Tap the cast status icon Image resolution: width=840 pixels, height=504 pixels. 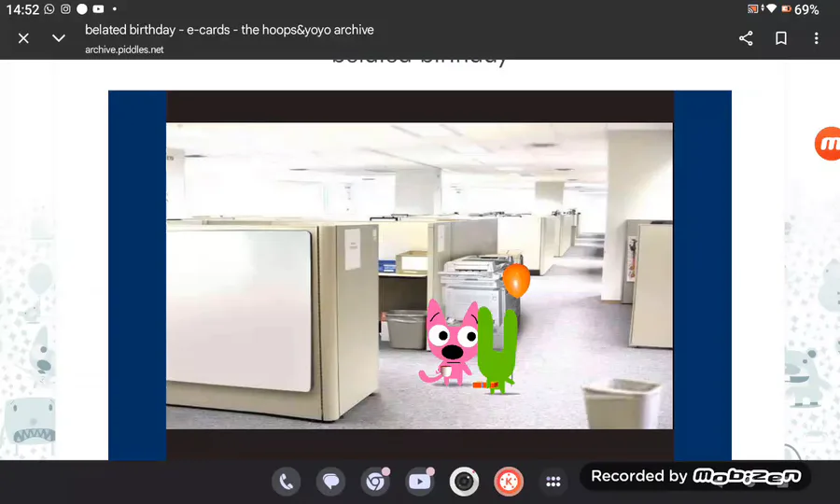[752, 8]
